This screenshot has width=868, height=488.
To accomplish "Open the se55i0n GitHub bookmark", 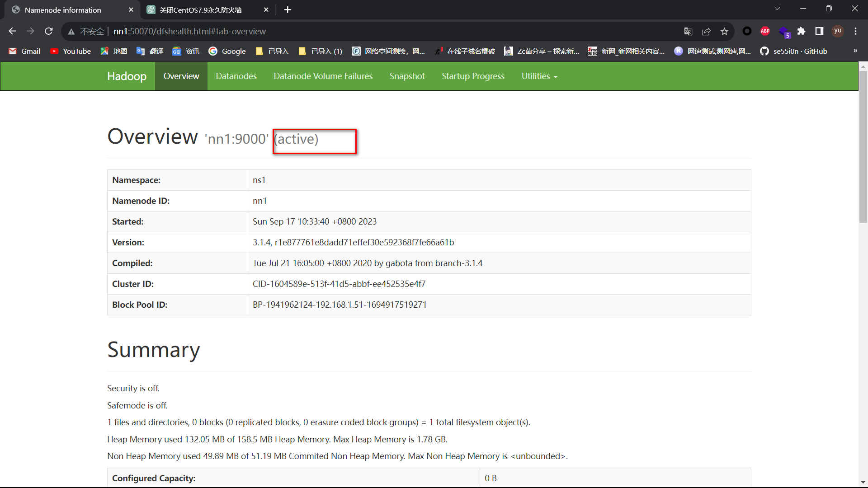I will click(794, 51).
